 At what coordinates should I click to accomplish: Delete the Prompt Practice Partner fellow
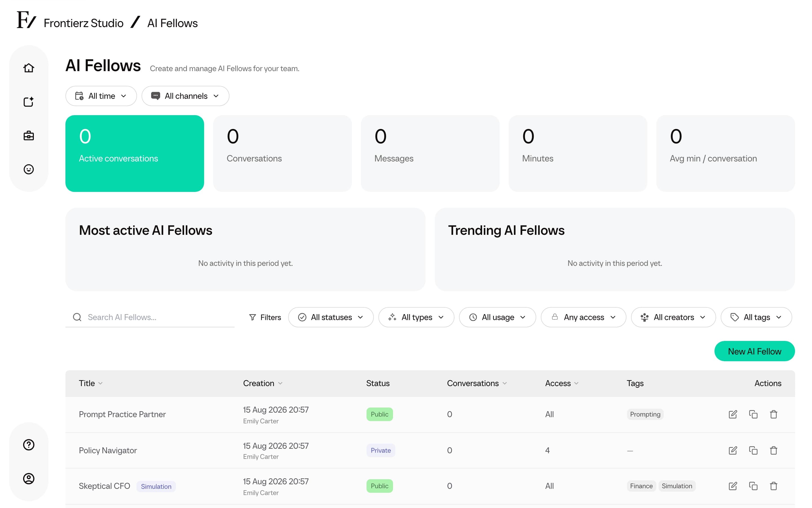coord(773,414)
